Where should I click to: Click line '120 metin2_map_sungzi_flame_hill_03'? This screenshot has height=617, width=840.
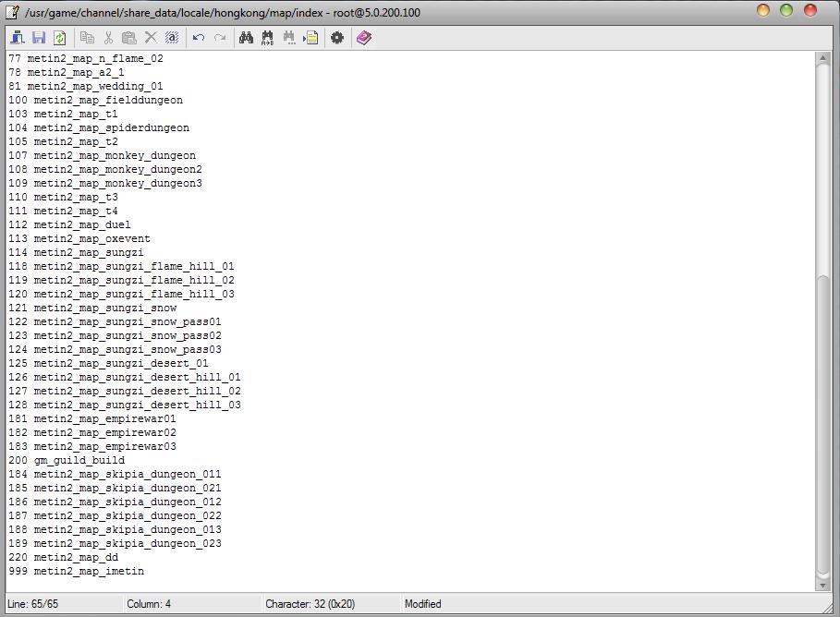click(x=121, y=295)
